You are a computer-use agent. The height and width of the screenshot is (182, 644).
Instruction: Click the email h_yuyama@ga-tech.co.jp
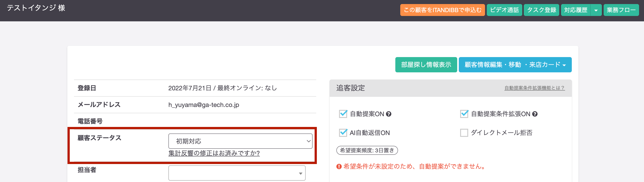[x=204, y=105]
